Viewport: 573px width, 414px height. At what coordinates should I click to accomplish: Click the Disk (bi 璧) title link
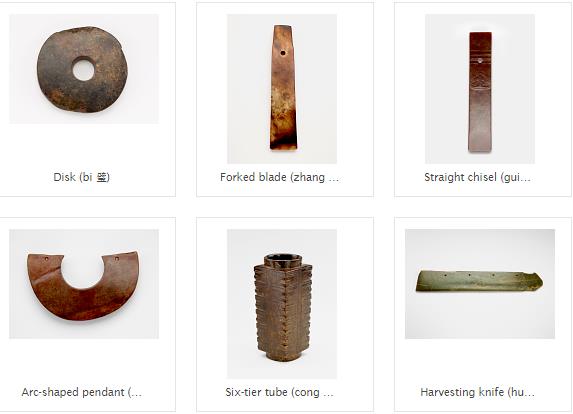point(81,177)
